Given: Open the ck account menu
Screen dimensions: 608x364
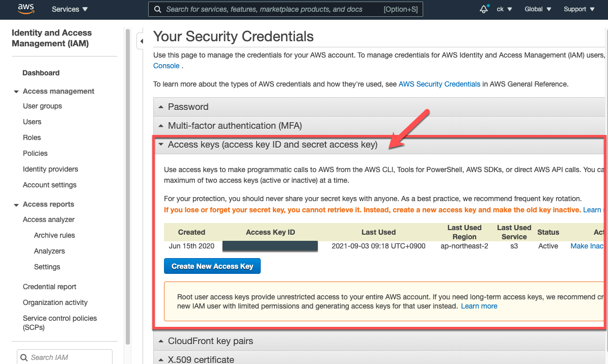Looking at the screenshot, I should click(504, 9).
